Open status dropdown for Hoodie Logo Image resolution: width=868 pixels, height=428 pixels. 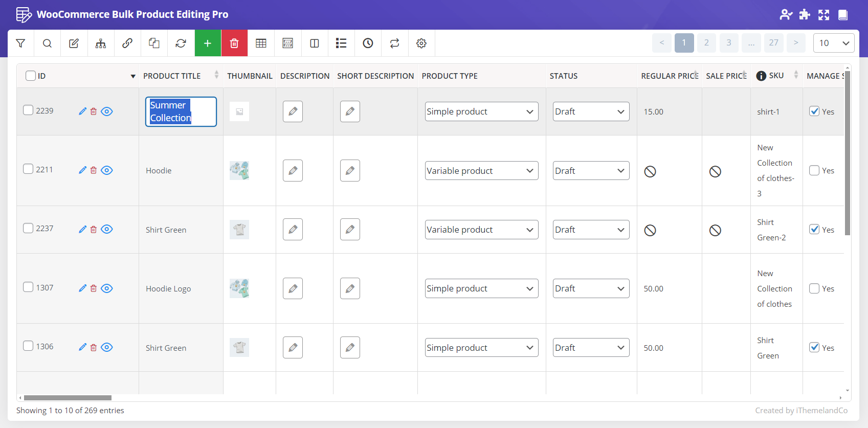591,288
